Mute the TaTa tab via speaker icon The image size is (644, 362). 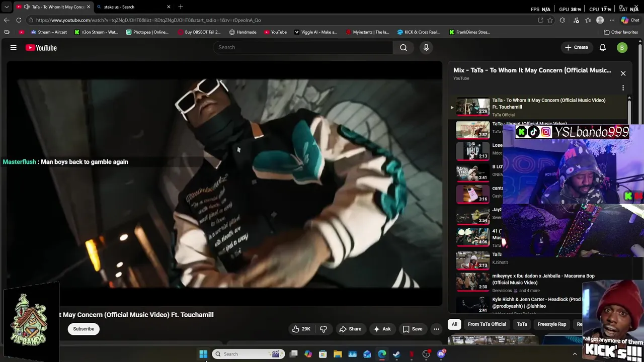pos(27,7)
